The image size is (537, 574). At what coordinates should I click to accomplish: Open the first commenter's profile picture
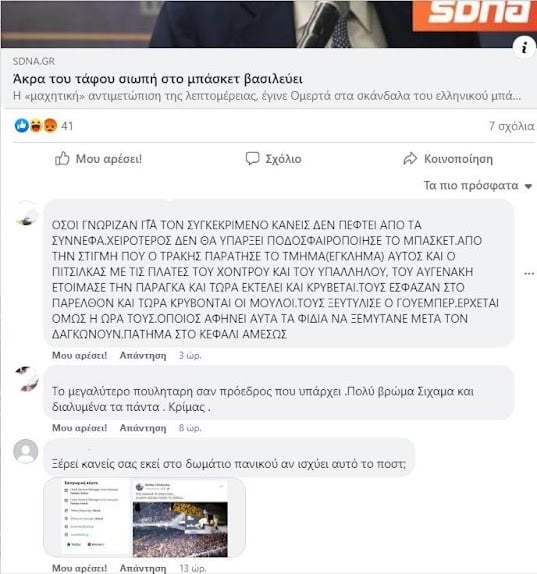[x=26, y=214]
